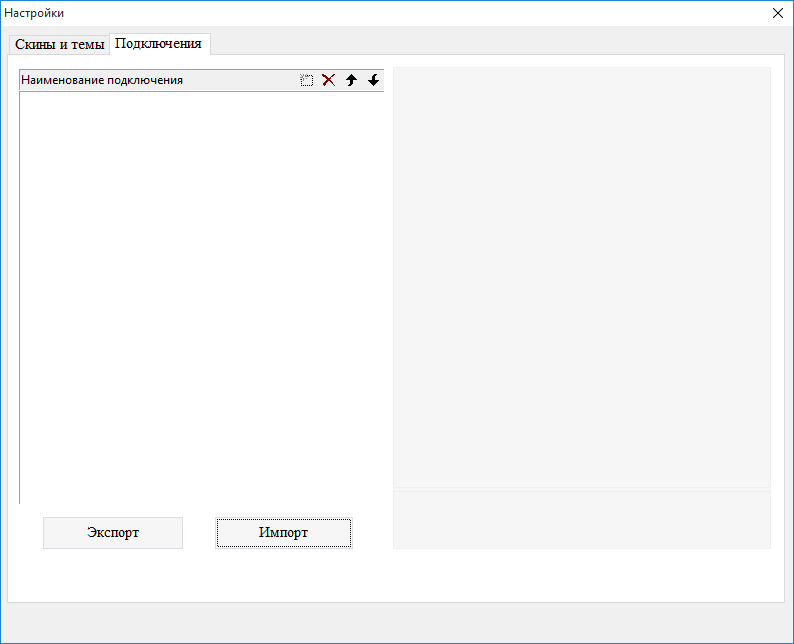794x644 pixels.
Task: Click the gap between list and details panel
Action: 388,300
